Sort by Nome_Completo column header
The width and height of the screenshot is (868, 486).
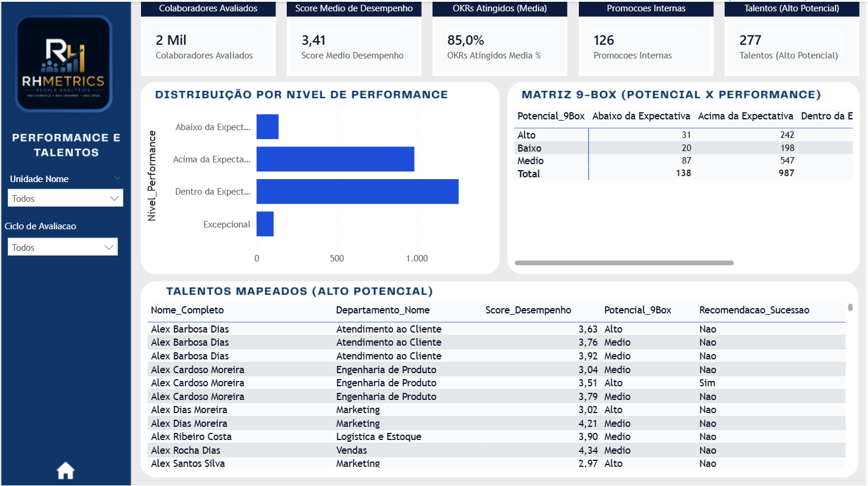point(187,310)
